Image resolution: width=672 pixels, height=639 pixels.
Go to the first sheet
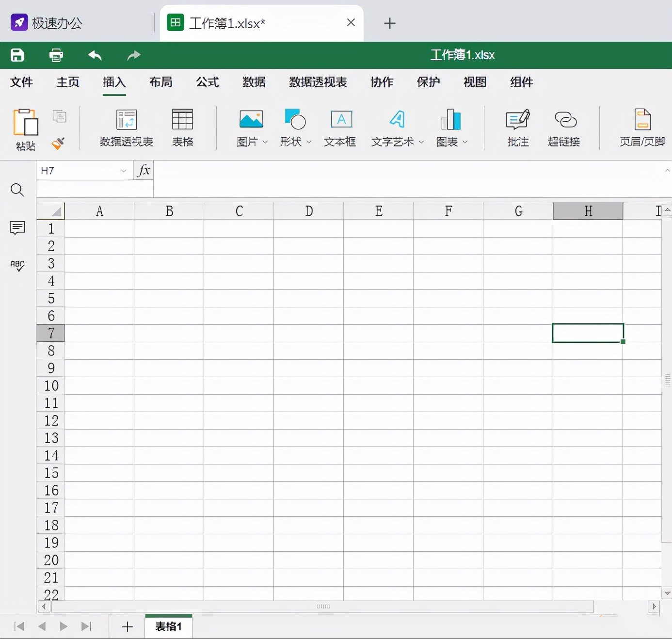19,626
